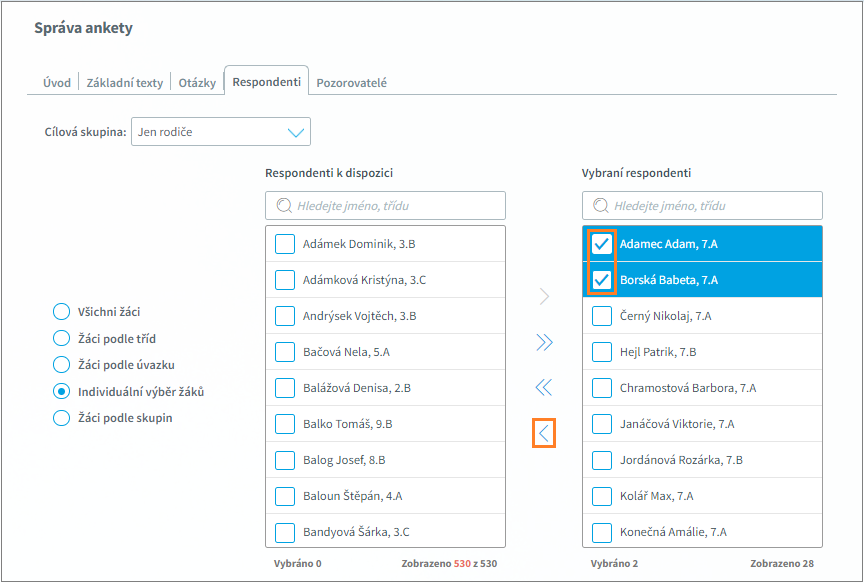
Task: Tick the Bačová Nela, 5.A checkbox
Action: 285,352
